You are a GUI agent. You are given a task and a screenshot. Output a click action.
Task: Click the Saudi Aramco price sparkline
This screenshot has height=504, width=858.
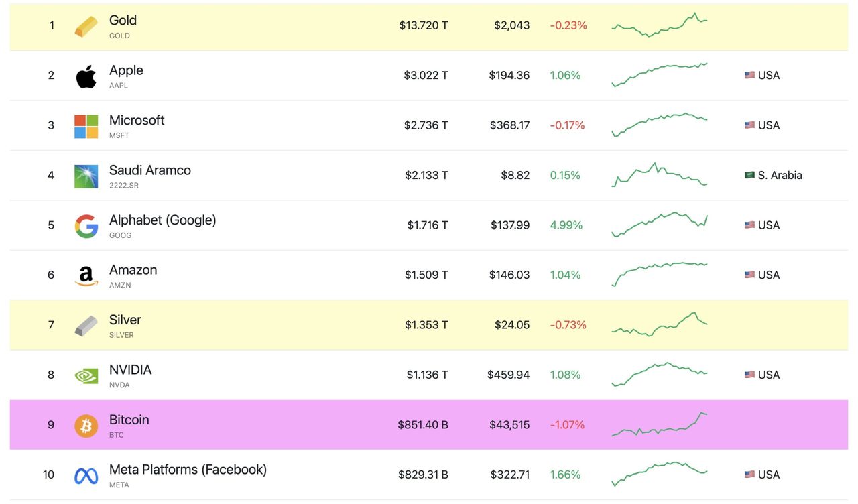(x=660, y=174)
